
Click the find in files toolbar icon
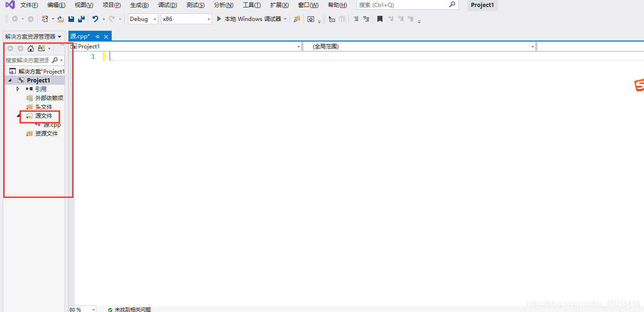click(297, 19)
